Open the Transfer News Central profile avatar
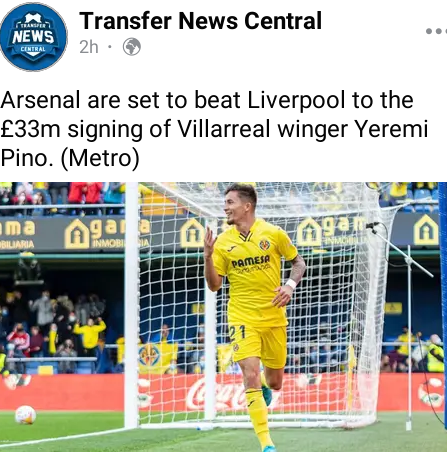The width and height of the screenshot is (447, 452). coord(34,37)
